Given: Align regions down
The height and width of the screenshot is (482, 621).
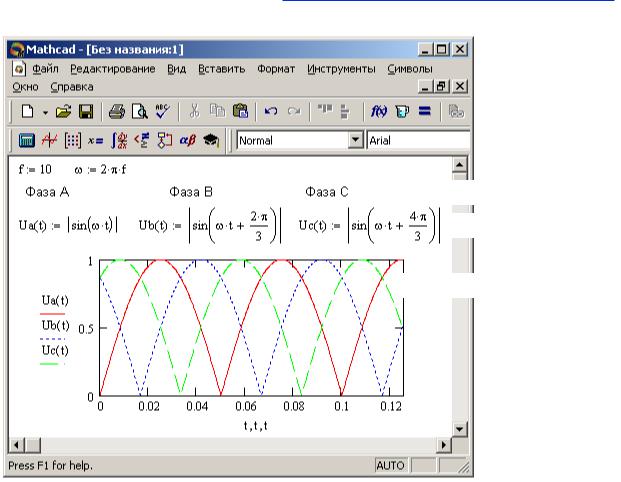Looking at the screenshot, I should [345, 112].
